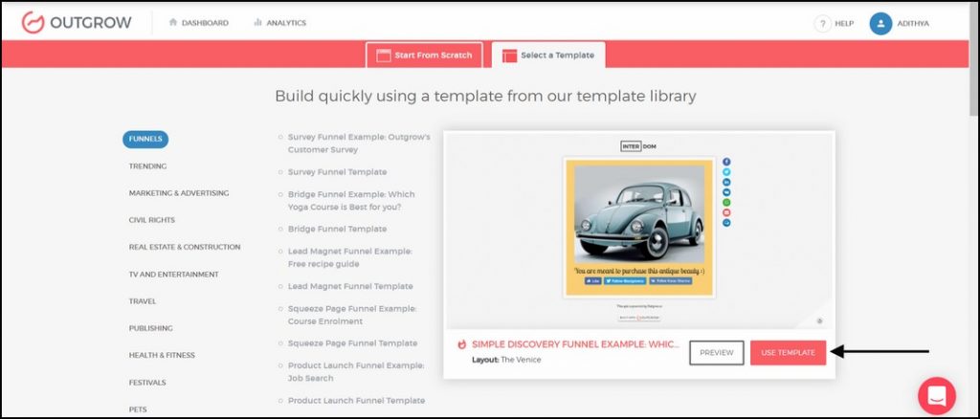The height and width of the screenshot is (419, 980).
Task: Click the Preview button
Action: click(716, 353)
